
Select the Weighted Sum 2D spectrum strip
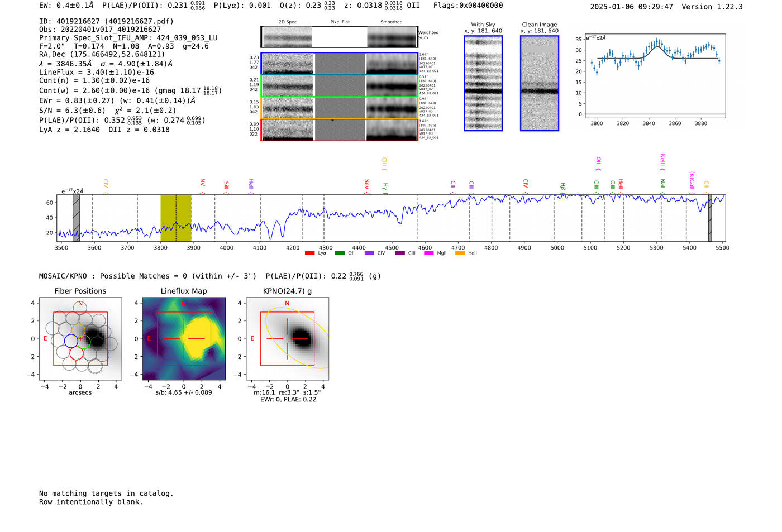(x=340, y=37)
